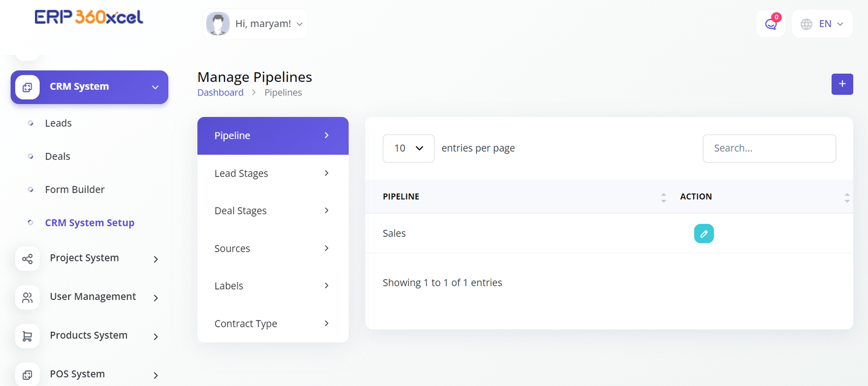Click the CRM System module icon

click(27, 87)
